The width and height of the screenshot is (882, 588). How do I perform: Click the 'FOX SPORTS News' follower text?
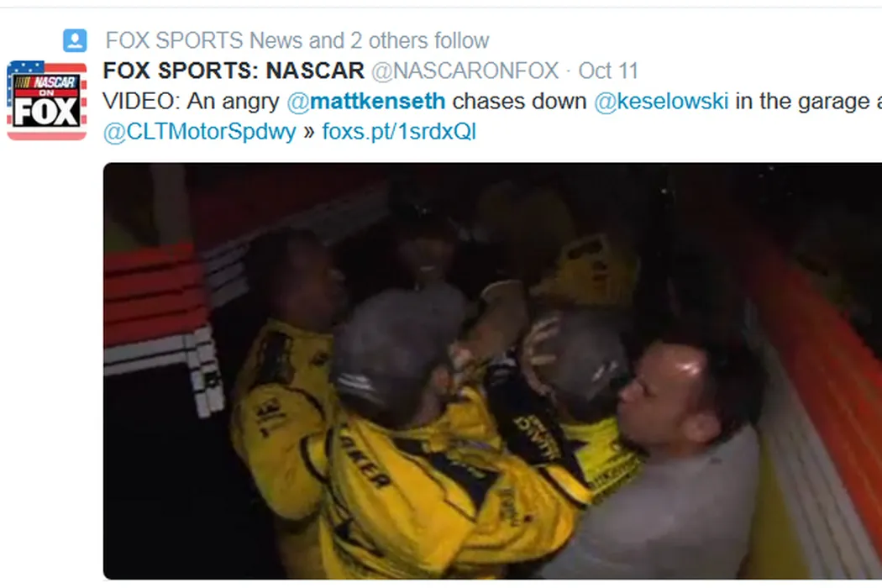(x=174, y=40)
